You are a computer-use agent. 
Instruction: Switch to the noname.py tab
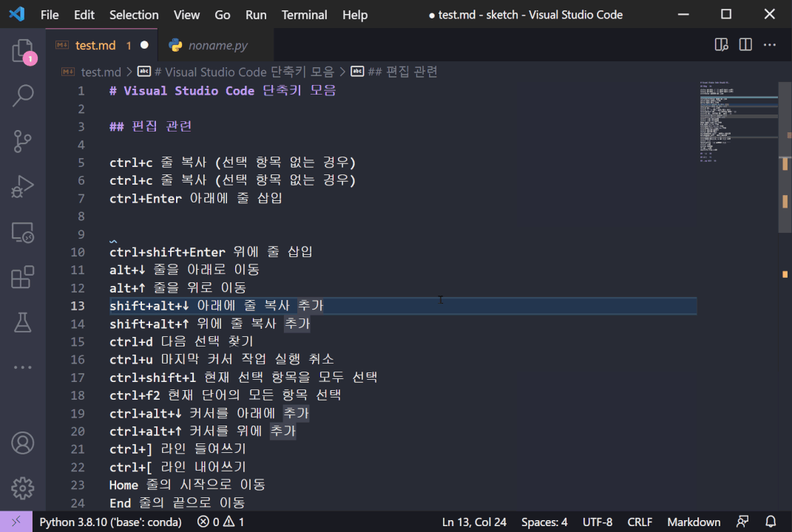click(x=216, y=45)
